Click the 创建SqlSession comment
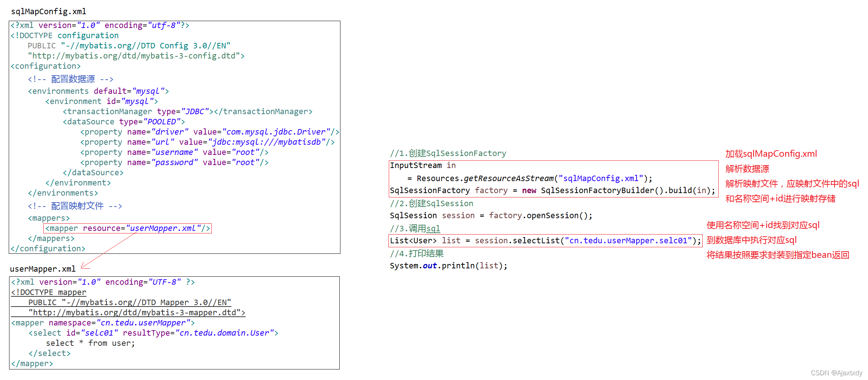 point(432,204)
